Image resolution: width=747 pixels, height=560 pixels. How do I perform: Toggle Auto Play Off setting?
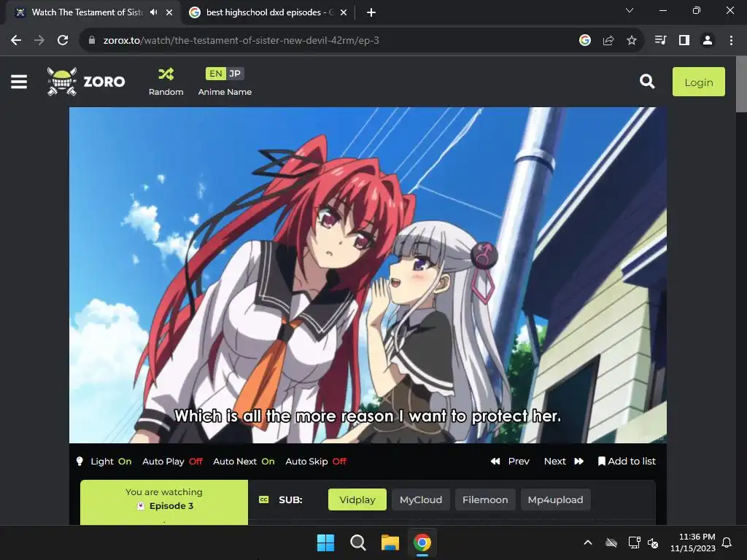click(172, 461)
